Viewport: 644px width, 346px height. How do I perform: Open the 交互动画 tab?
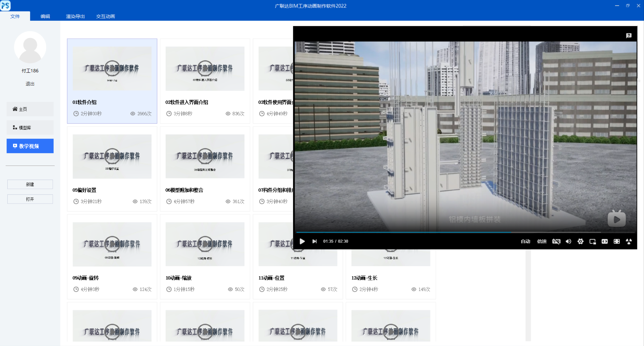coord(106,16)
